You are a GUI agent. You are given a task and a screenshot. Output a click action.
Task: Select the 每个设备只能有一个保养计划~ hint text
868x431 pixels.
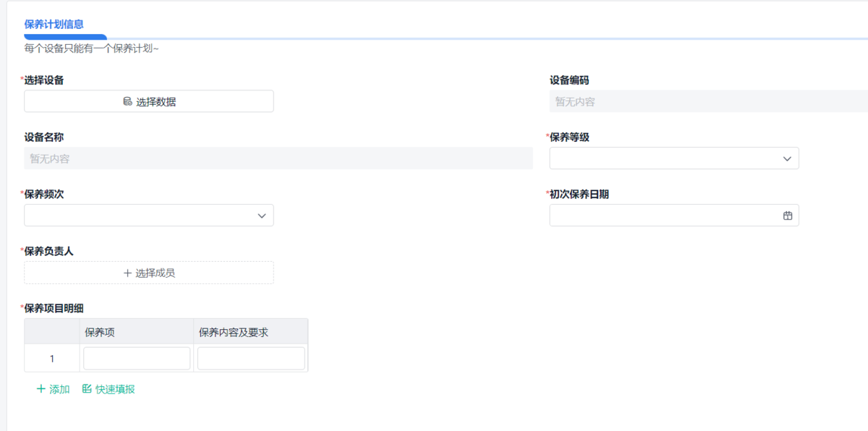click(91, 48)
